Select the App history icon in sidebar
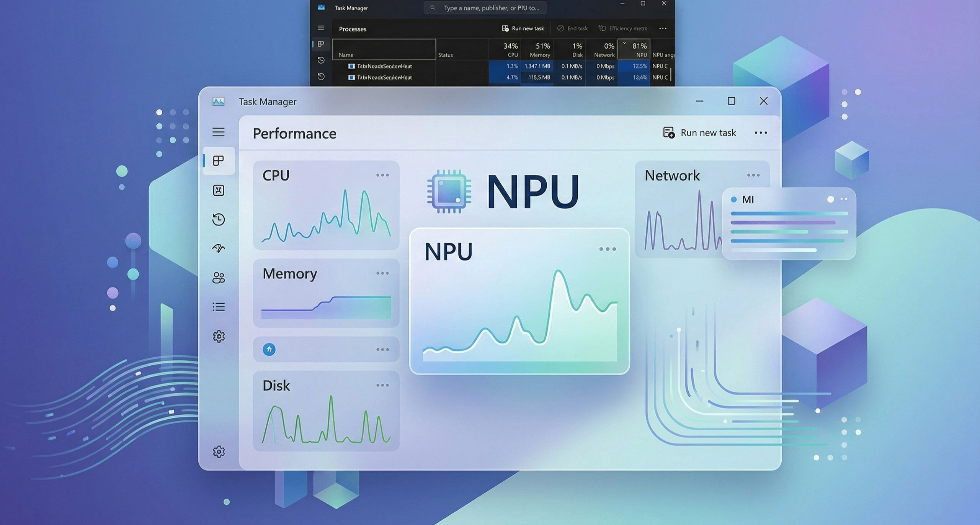The width and height of the screenshot is (980, 525). (219, 219)
